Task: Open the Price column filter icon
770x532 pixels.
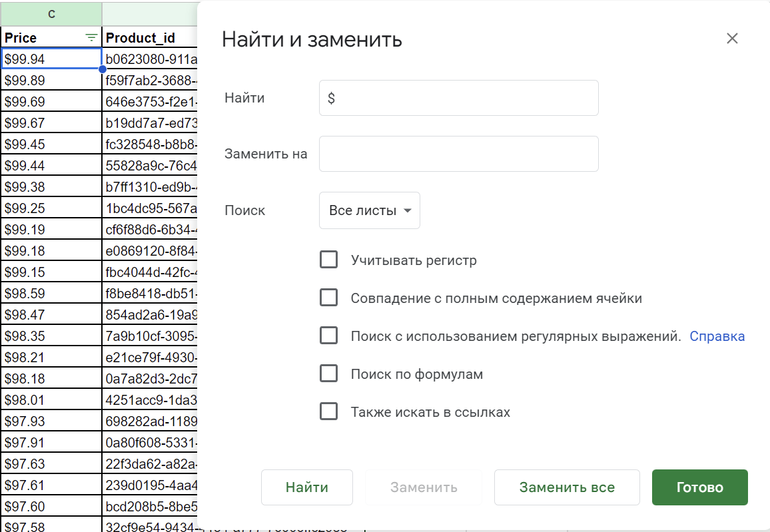Action: click(91, 38)
